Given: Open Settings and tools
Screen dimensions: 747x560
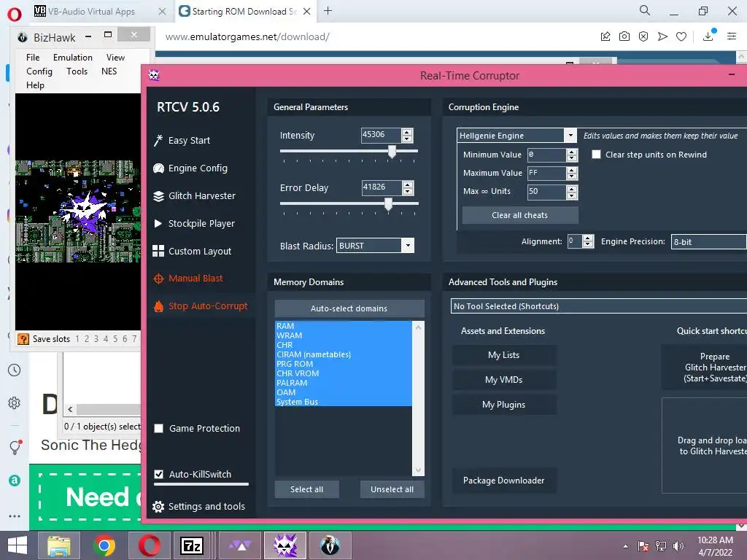Looking at the screenshot, I should pos(198,506).
